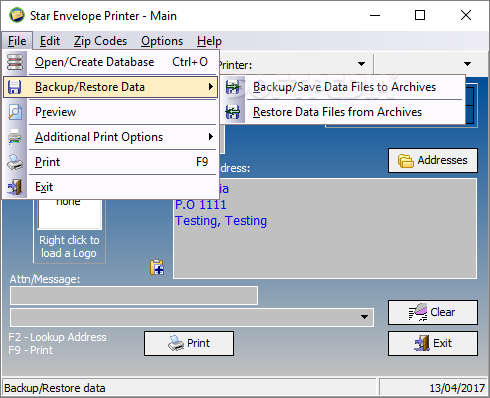
Task: Open the Options menu
Action: pos(162,41)
